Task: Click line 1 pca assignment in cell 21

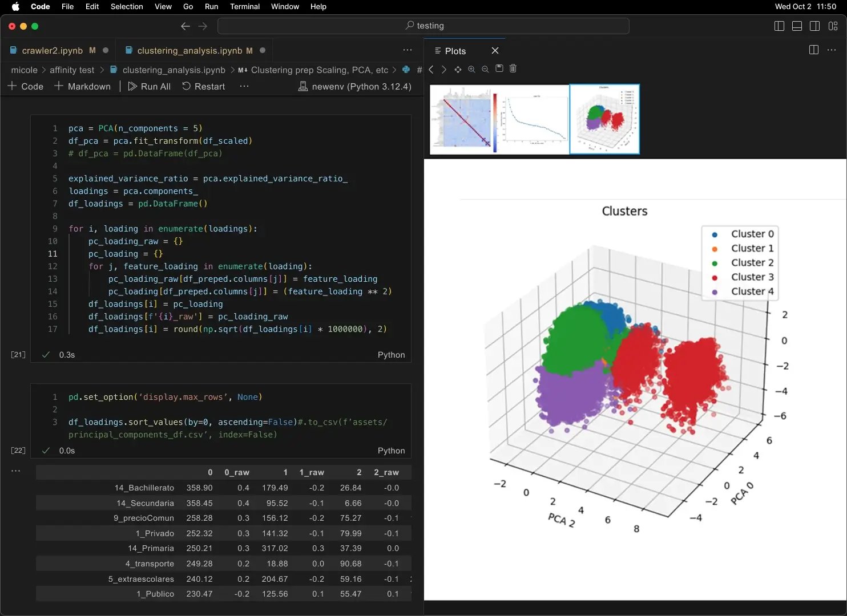Action: (x=135, y=128)
